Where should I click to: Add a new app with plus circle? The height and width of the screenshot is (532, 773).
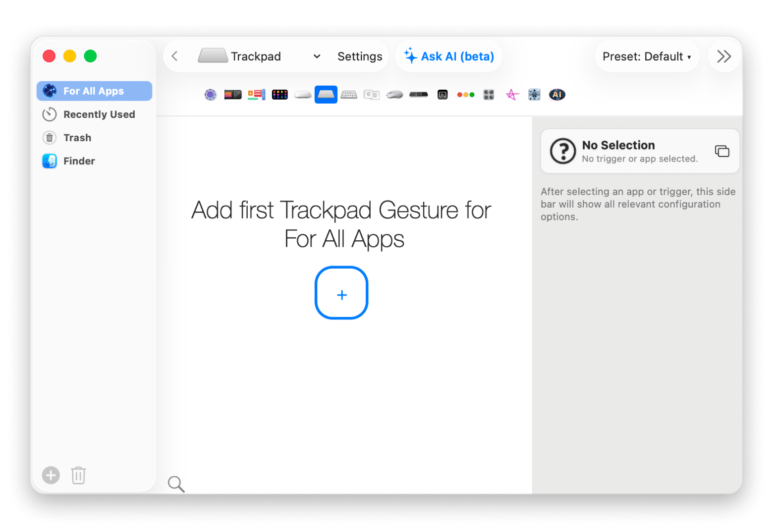51,476
